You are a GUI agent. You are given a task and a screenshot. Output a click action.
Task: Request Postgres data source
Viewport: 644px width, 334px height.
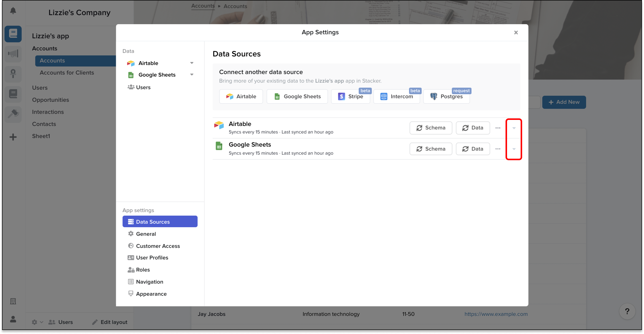tap(446, 96)
